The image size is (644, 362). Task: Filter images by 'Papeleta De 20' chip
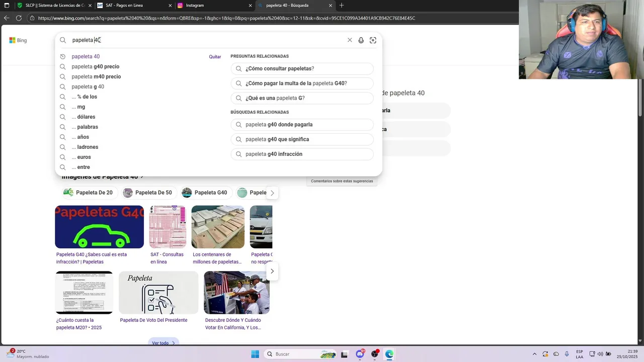coord(90,193)
